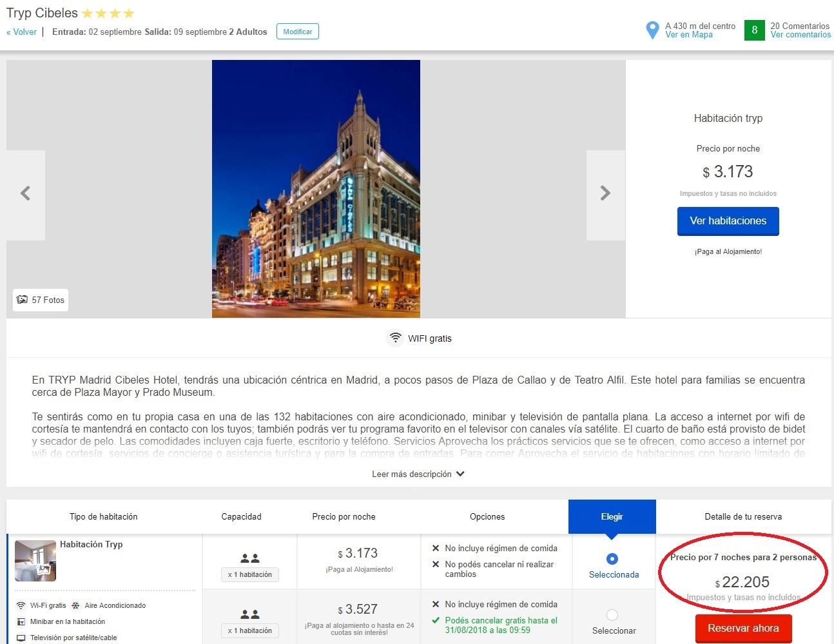Open the Ver en Mapa link

pyautogui.click(x=688, y=35)
